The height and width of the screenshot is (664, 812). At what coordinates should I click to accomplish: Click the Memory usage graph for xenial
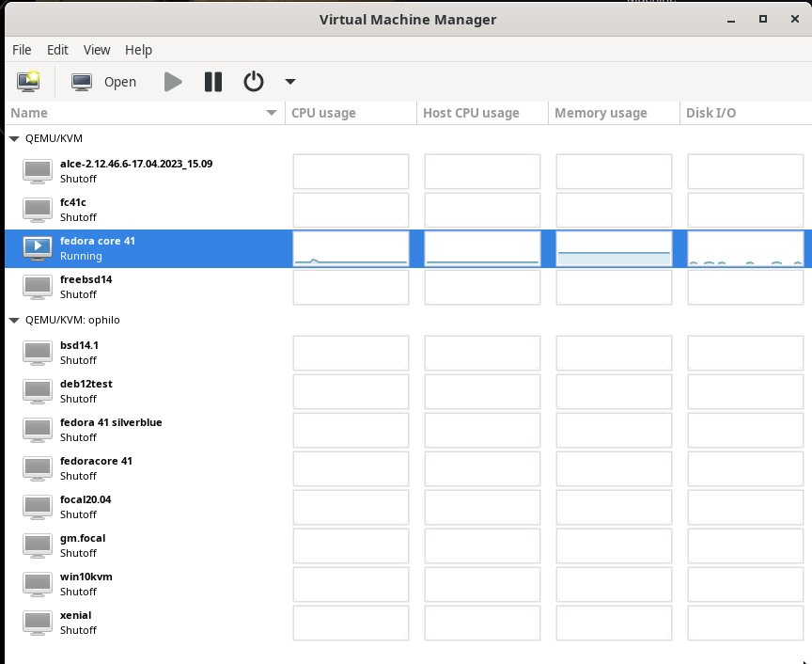click(614, 623)
